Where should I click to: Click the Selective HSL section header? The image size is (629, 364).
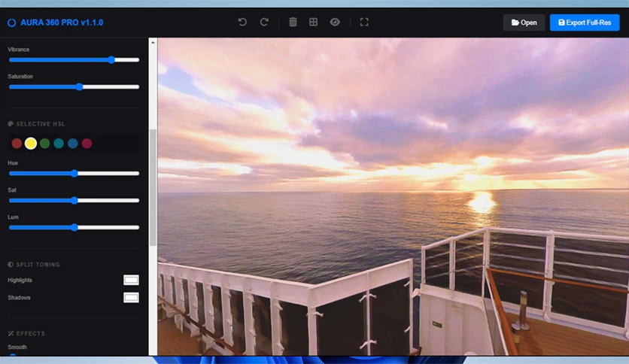(x=36, y=124)
